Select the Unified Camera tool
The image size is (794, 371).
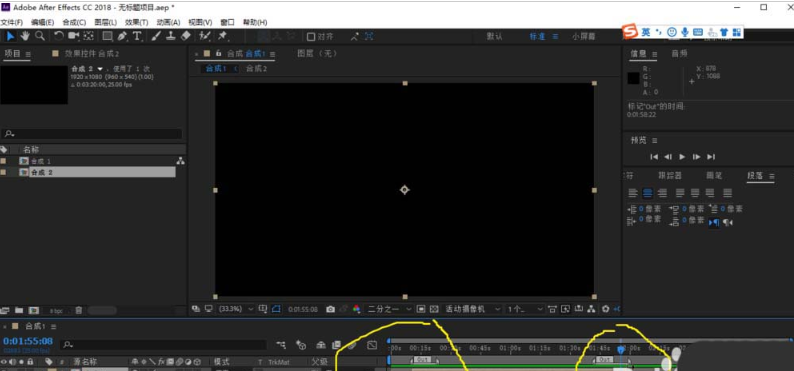tap(74, 36)
